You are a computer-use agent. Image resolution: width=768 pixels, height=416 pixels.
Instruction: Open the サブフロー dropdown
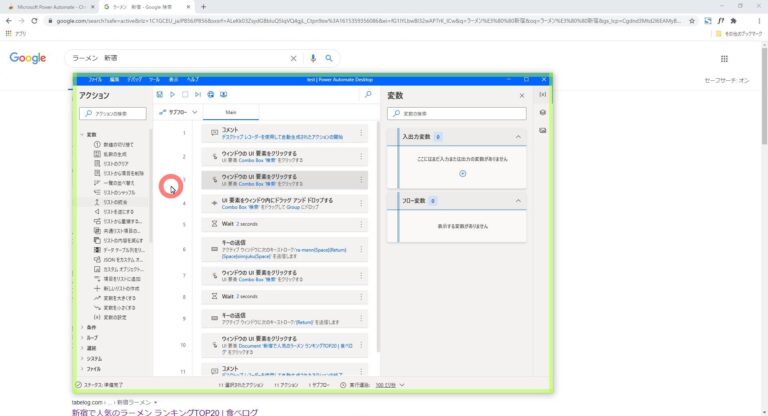(x=178, y=112)
